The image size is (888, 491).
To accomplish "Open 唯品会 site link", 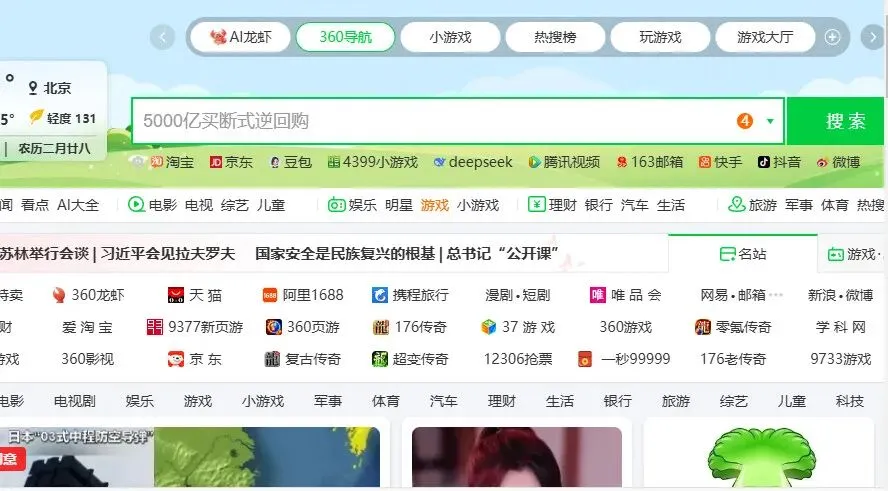I will tap(625, 295).
